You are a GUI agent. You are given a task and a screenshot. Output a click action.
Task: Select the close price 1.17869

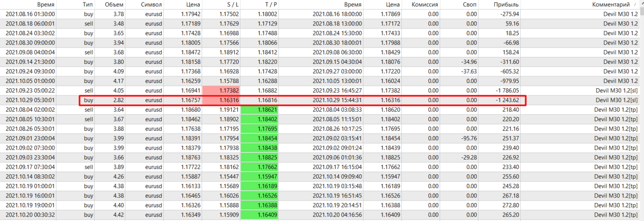pyautogui.click(x=389, y=14)
